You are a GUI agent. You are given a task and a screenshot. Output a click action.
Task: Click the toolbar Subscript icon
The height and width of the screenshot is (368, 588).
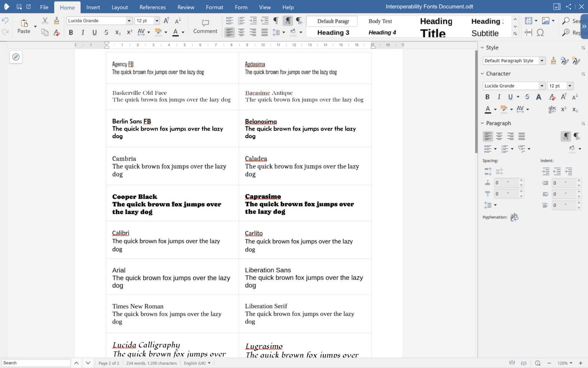118,33
